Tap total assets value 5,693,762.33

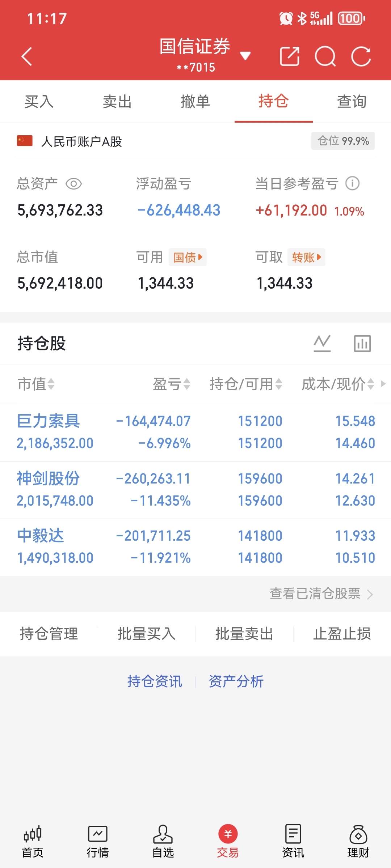pos(60,210)
